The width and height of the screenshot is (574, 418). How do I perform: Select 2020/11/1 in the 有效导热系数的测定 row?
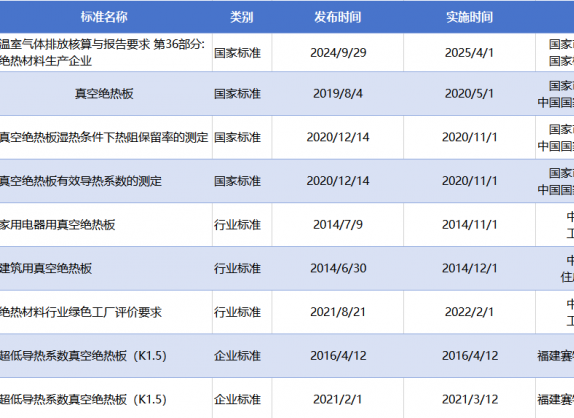[470, 181]
